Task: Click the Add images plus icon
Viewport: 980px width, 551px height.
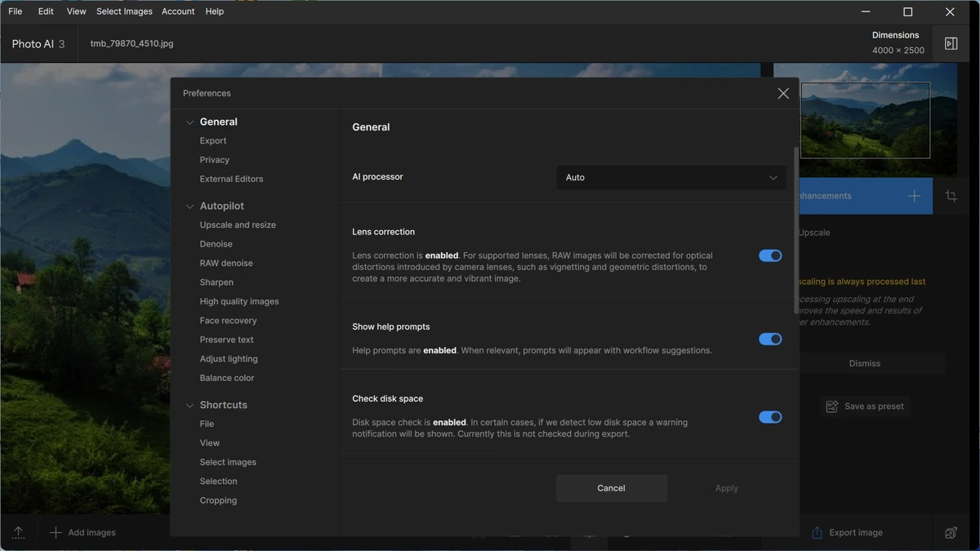Action: pos(56,532)
